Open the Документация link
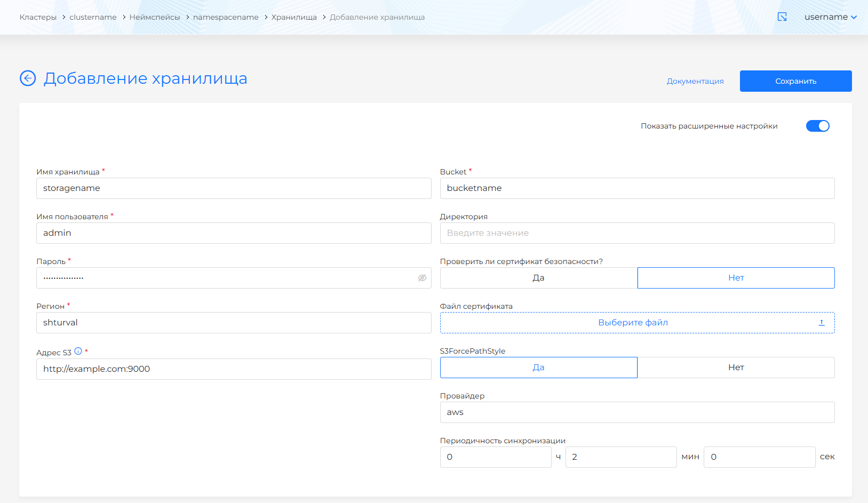Screen dimensions: 868x503 coord(695,81)
